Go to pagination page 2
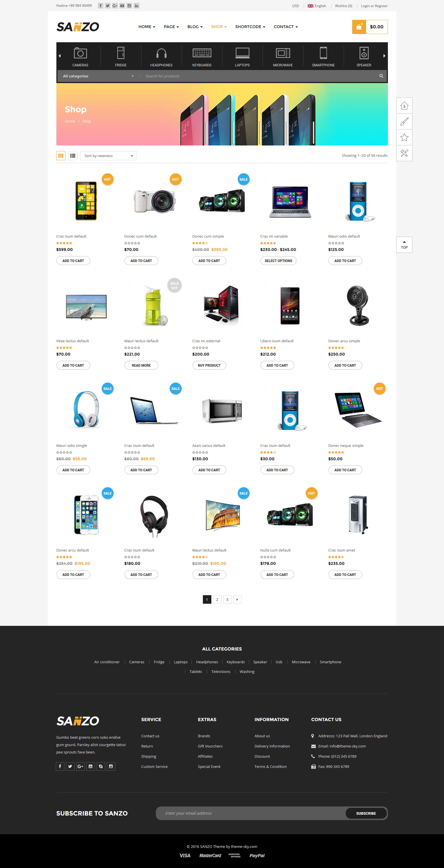The image size is (444, 868). tap(217, 599)
